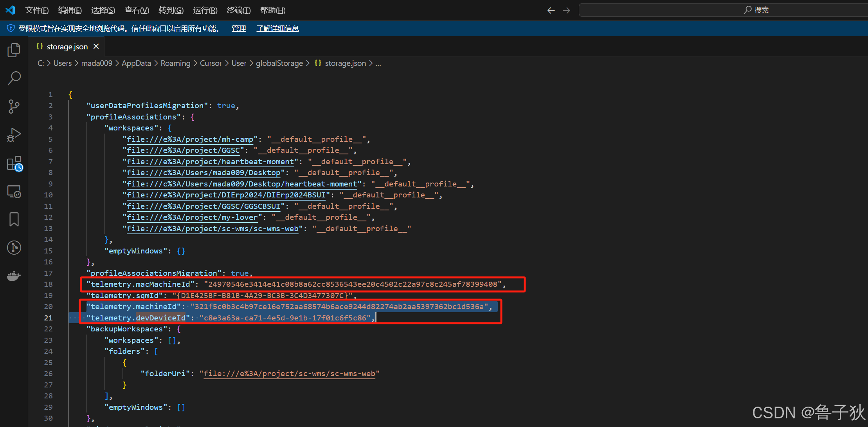Expand the AppData breadcrumb segment
The width and height of the screenshot is (868, 427).
coord(136,63)
